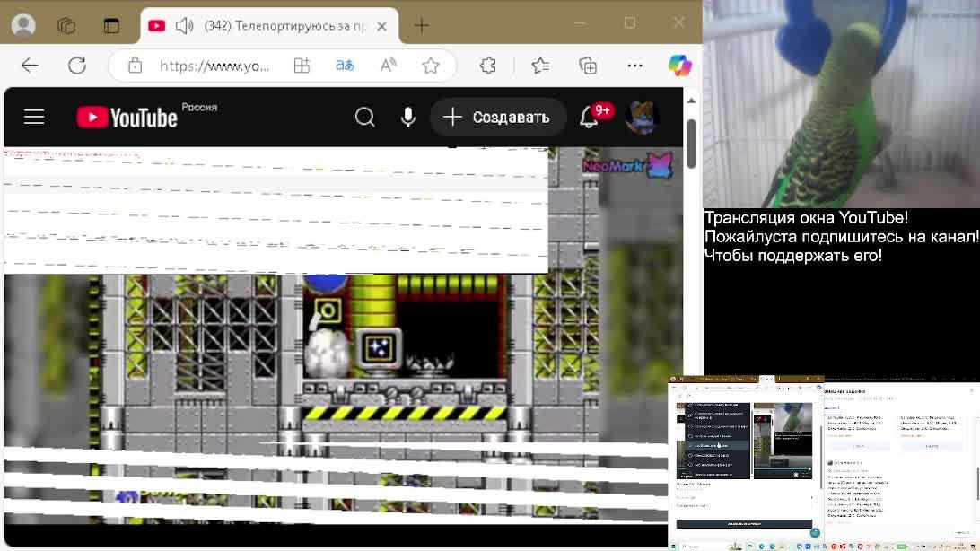980x551 pixels.
Task: Mute the tab via speaker icon
Action: (184, 26)
